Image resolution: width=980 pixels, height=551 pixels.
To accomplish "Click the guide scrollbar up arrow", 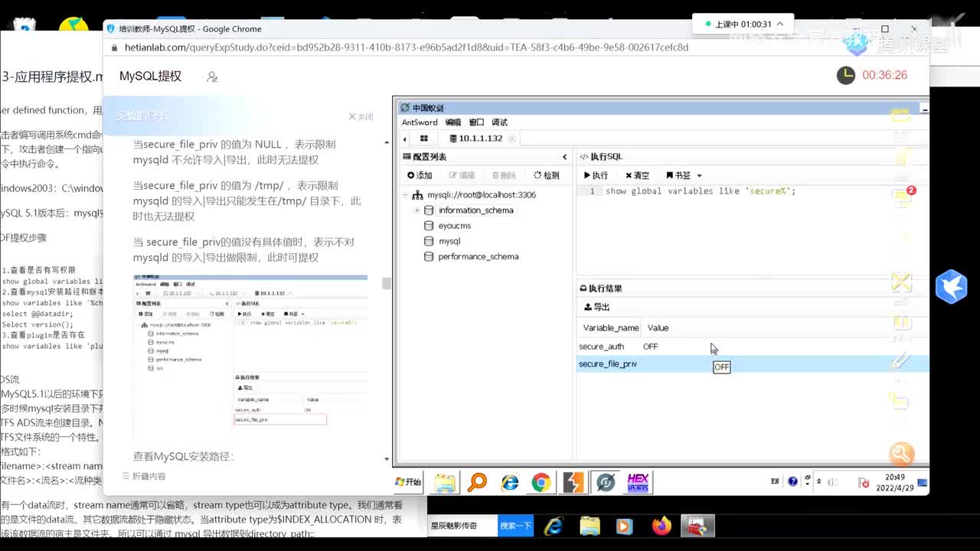I will (x=387, y=142).
